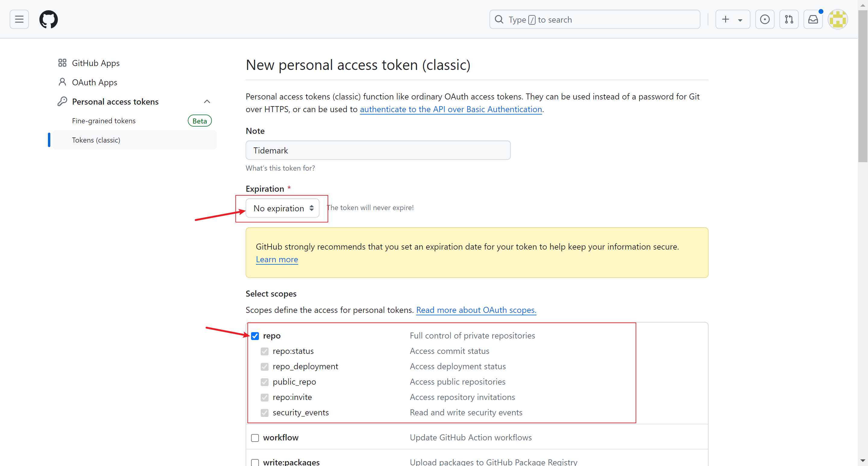Click the notifications bell icon
The image size is (868, 466).
813,20
